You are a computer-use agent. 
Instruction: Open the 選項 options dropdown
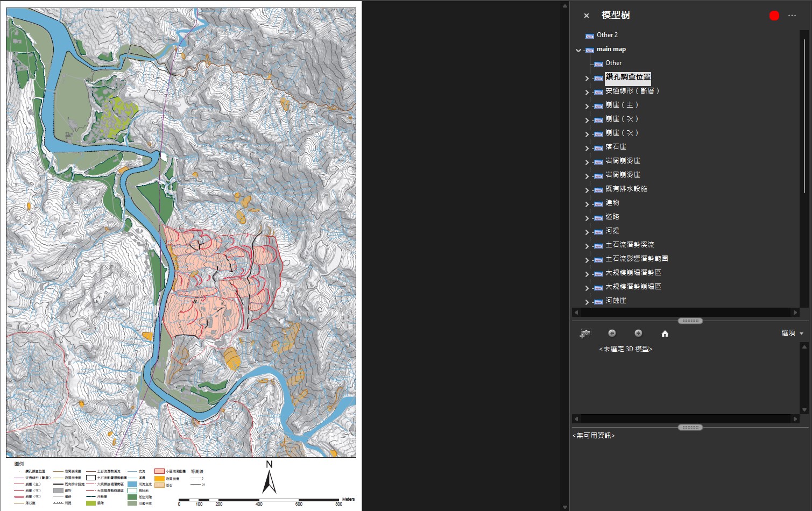792,333
